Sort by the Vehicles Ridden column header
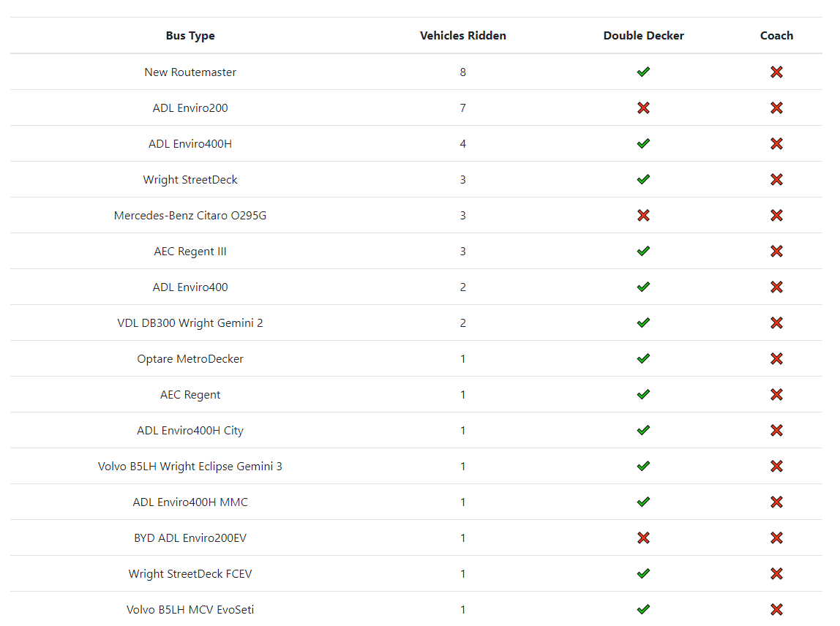Screen dimensions: 840x626 click(x=462, y=36)
